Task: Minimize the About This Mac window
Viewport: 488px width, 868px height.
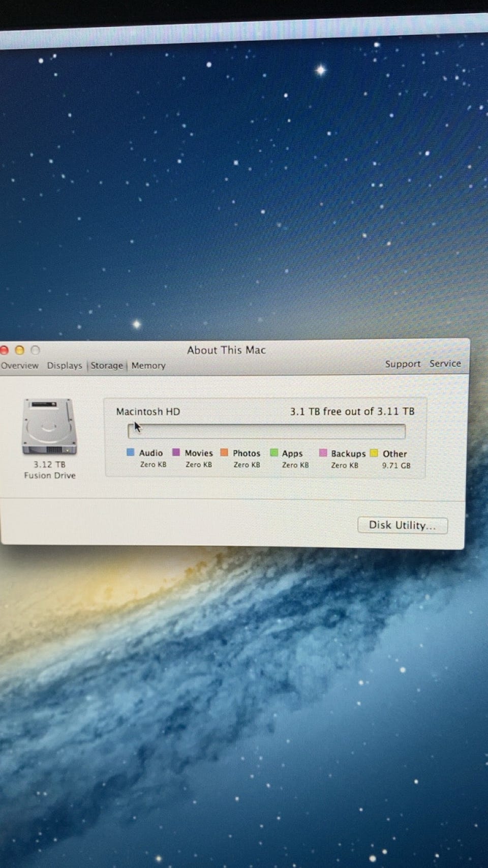Action: click(x=20, y=350)
